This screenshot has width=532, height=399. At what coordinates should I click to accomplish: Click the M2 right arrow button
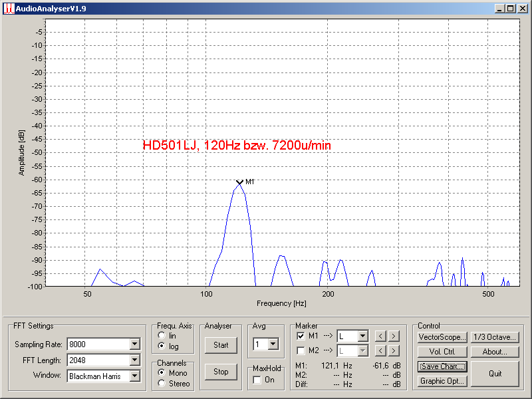click(x=394, y=350)
